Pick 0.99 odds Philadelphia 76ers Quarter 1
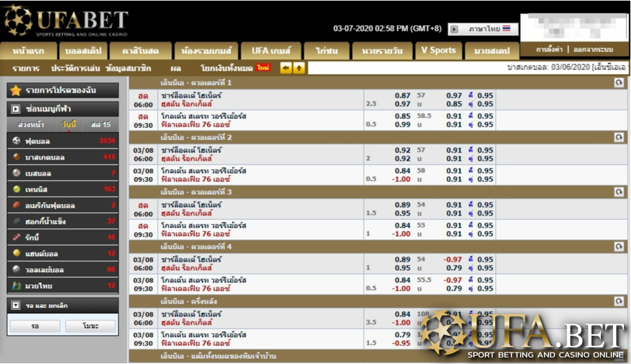Viewport: 631px width, 364px height. 402,125
